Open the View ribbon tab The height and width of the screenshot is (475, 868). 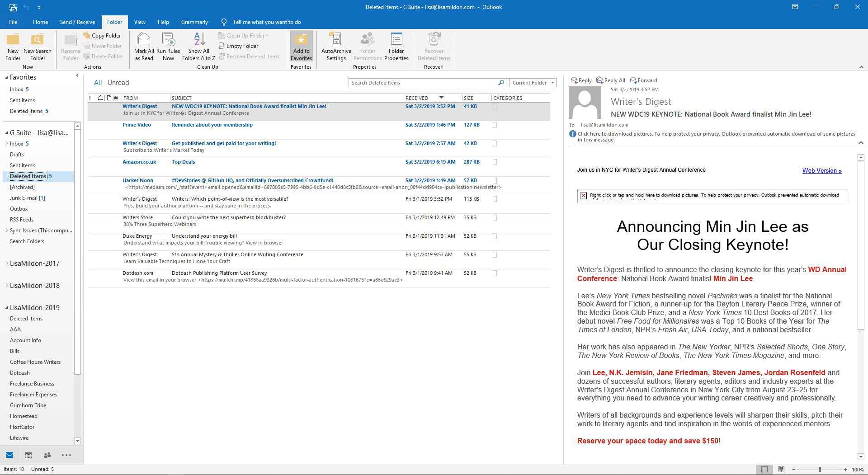click(x=140, y=22)
